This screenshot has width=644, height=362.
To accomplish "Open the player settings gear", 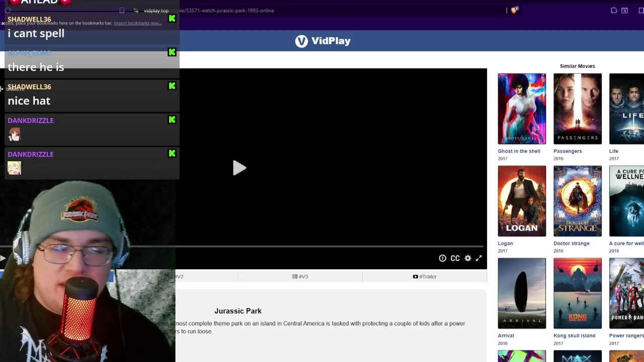I will [468, 258].
